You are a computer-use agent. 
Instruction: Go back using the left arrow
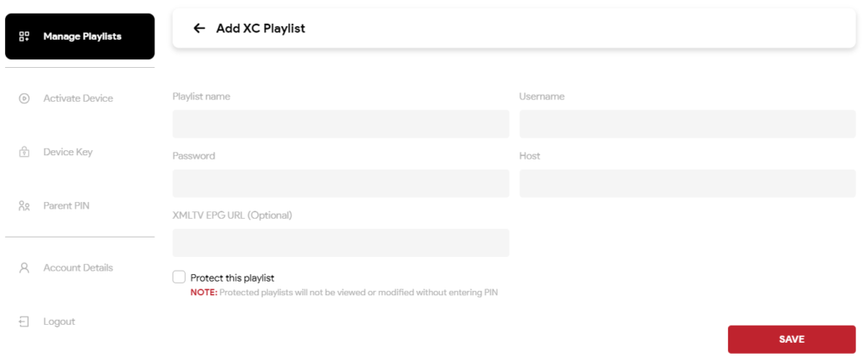click(199, 29)
